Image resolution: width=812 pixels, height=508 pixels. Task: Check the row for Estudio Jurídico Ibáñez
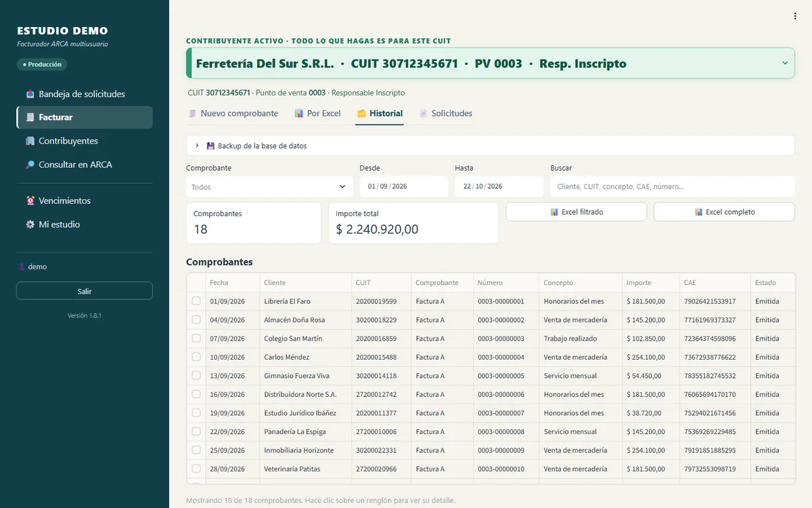[x=196, y=412]
